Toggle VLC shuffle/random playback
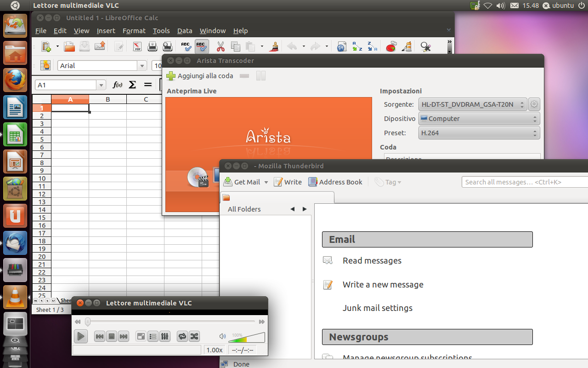The image size is (588, 368). [194, 336]
